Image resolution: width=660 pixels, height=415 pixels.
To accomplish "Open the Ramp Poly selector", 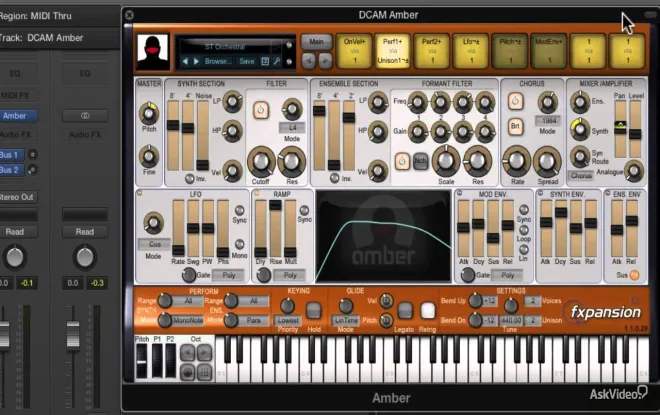I will 290,275.
